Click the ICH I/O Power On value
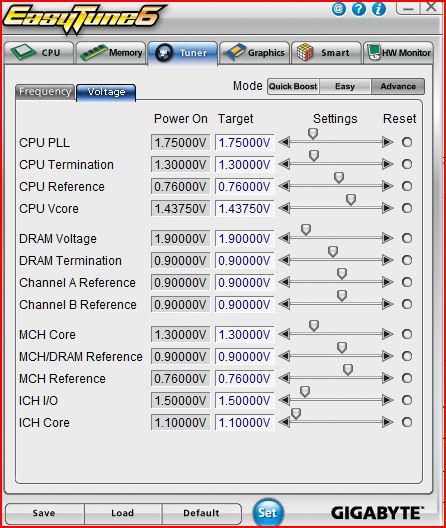The width and height of the screenshot is (446, 528). pyautogui.click(x=180, y=400)
